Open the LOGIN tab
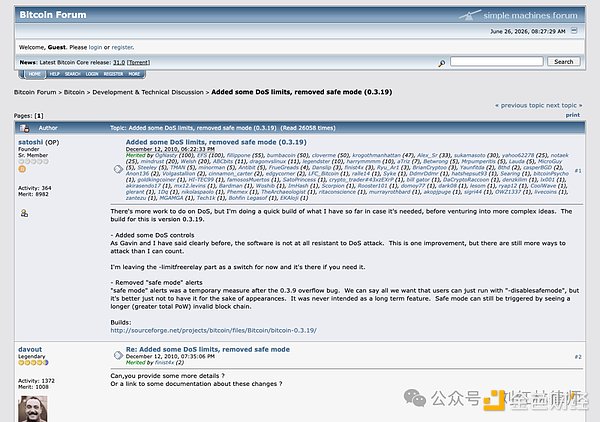Screen dimensions: 600x422 click(92, 74)
